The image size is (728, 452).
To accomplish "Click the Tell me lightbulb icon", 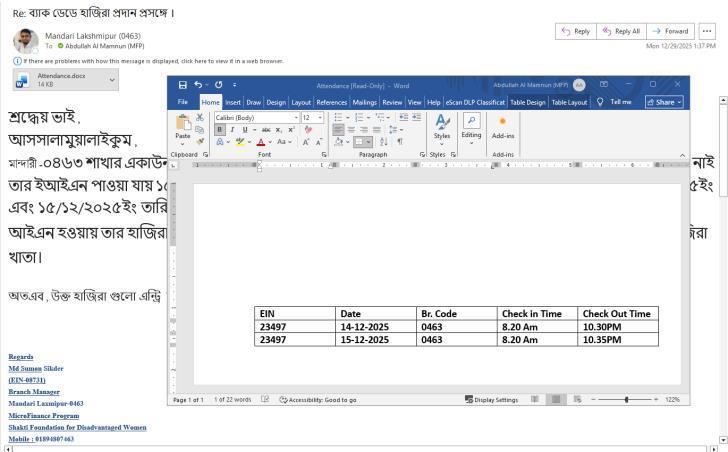I will (600, 102).
